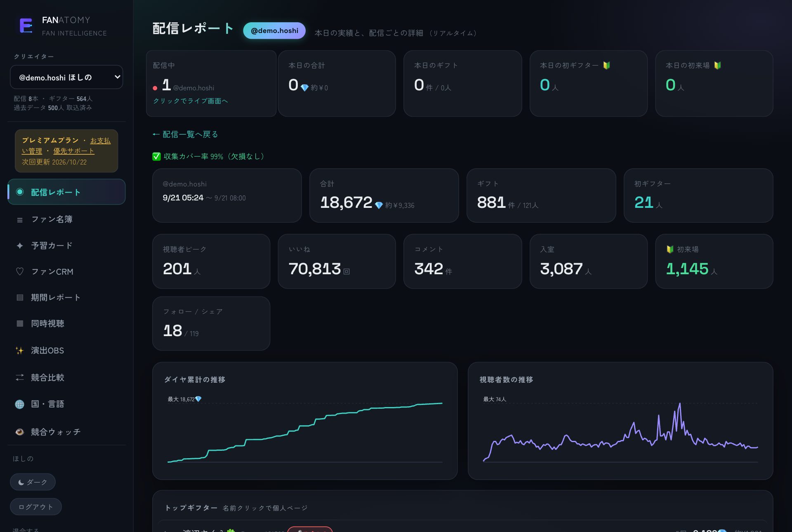Click the time range "9/21 05:24"
Screen dimensions: 792x532
pyautogui.click(x=183, y=198)
